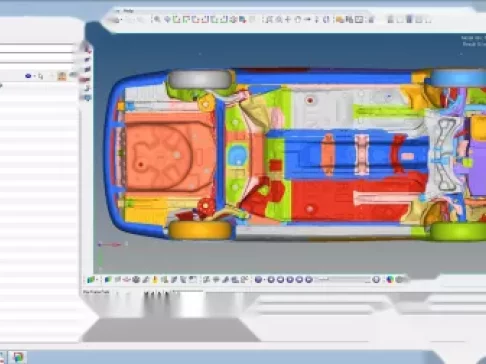
Task: Click the rainbow color wheel icon
Action: click(x=390, y=280)
